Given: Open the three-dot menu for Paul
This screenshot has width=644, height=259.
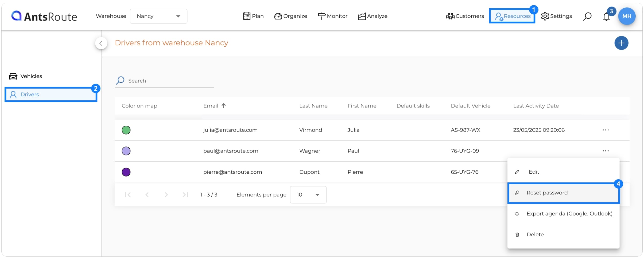Looking at the screenshot, I should (606, 151).
